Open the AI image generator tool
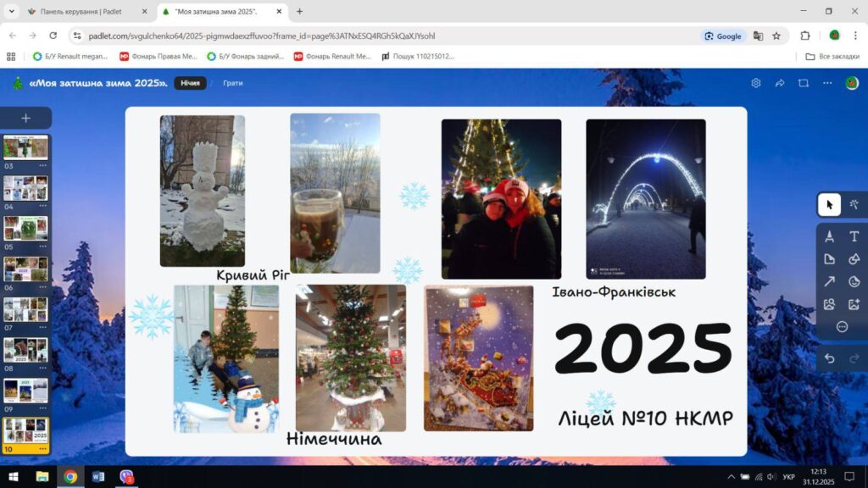This screenshot has width=868, height=488. (854, 304)
